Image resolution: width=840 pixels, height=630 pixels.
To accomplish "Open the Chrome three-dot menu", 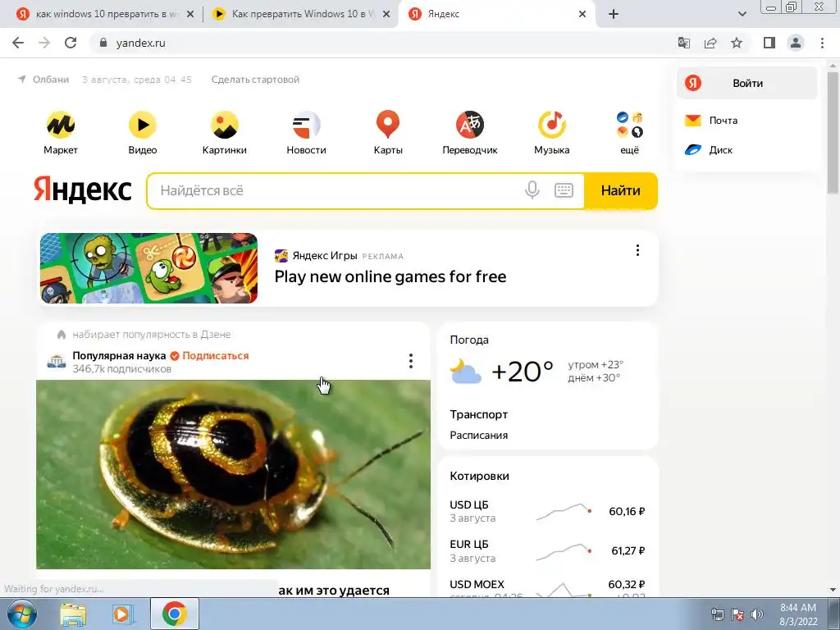I will coord(822,43).
